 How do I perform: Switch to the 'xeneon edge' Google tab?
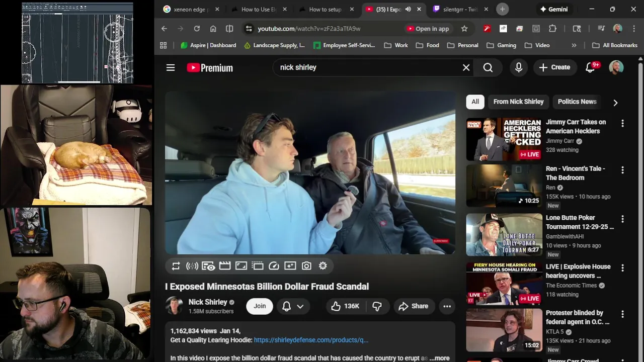191,9
